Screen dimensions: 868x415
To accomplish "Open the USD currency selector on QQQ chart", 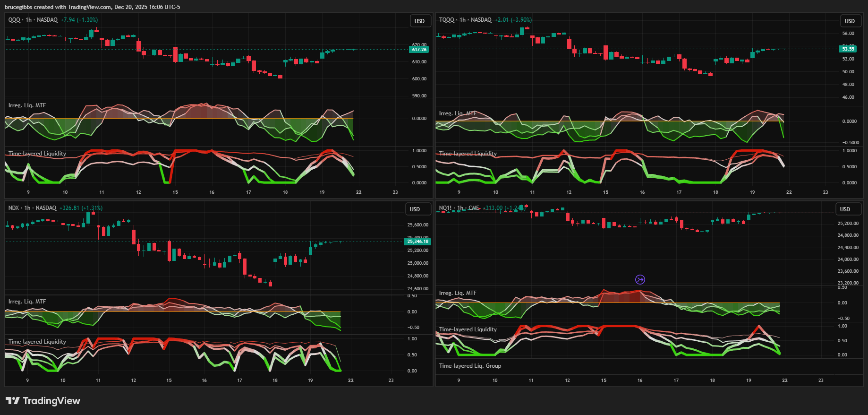I will point(419,21).
